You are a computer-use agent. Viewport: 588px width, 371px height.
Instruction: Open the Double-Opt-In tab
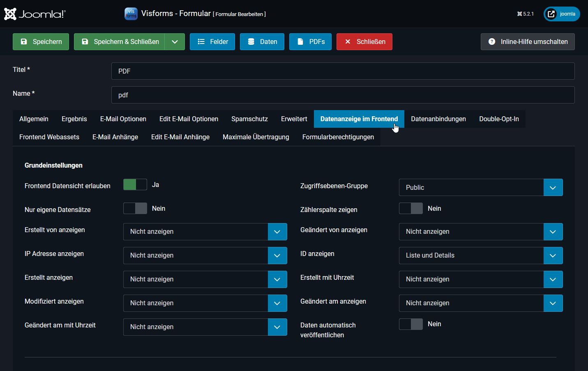coord(499,119)
